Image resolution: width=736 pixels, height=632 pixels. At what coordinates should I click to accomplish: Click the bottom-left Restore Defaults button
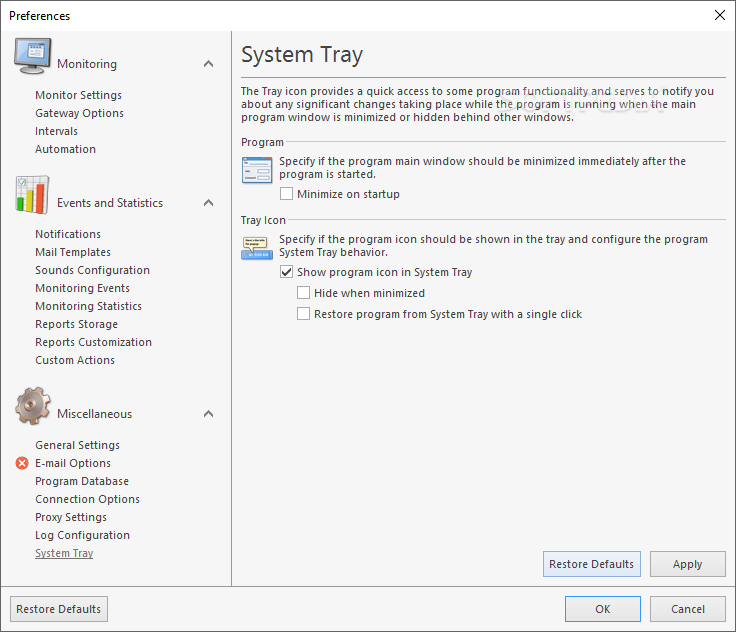pos(59,609)
